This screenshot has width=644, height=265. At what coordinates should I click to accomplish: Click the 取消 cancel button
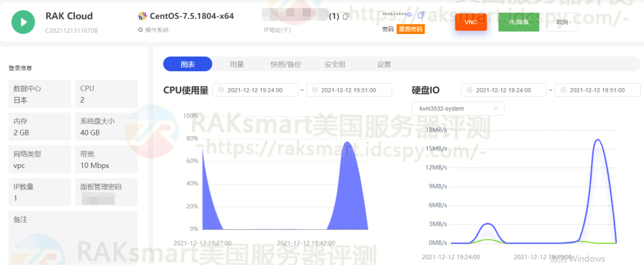[562, 22]
